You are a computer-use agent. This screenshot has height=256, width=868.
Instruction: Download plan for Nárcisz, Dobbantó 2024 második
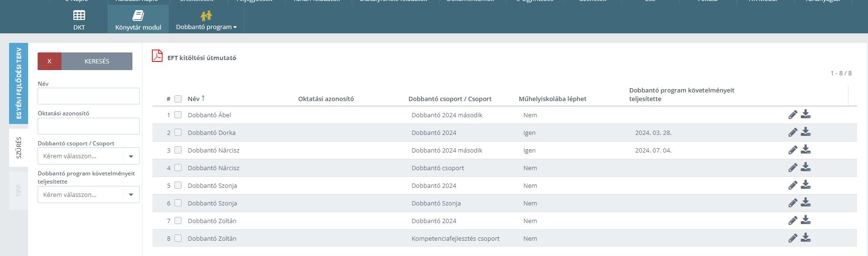pos(806,149)
